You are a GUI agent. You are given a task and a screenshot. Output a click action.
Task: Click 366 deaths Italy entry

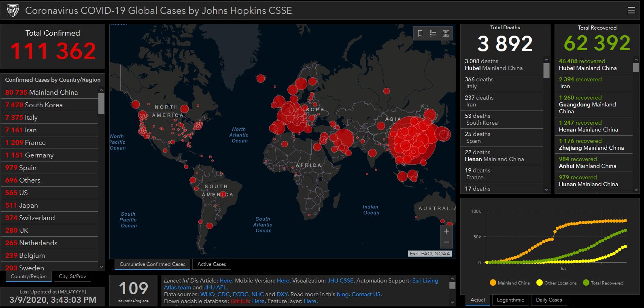502,83
